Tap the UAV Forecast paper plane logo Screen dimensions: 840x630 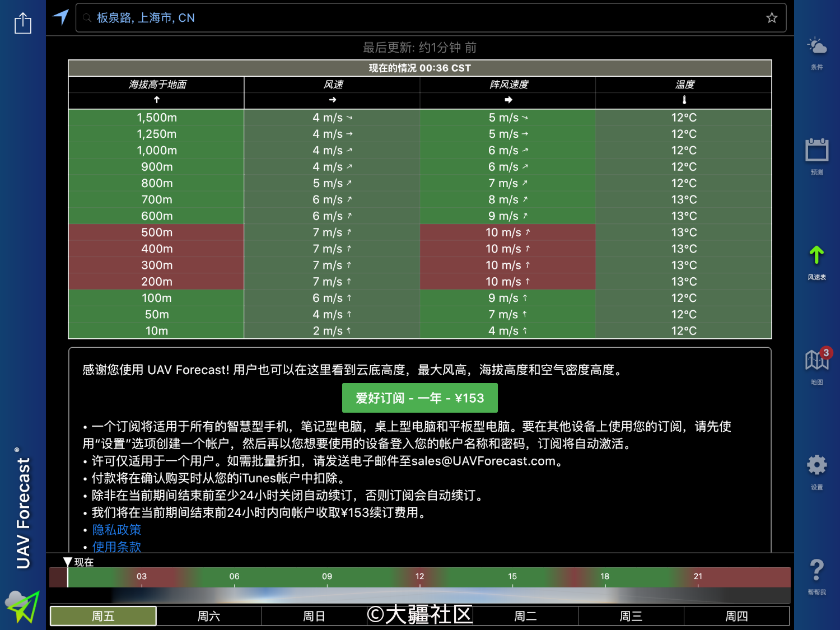click(x=22, y=606)
